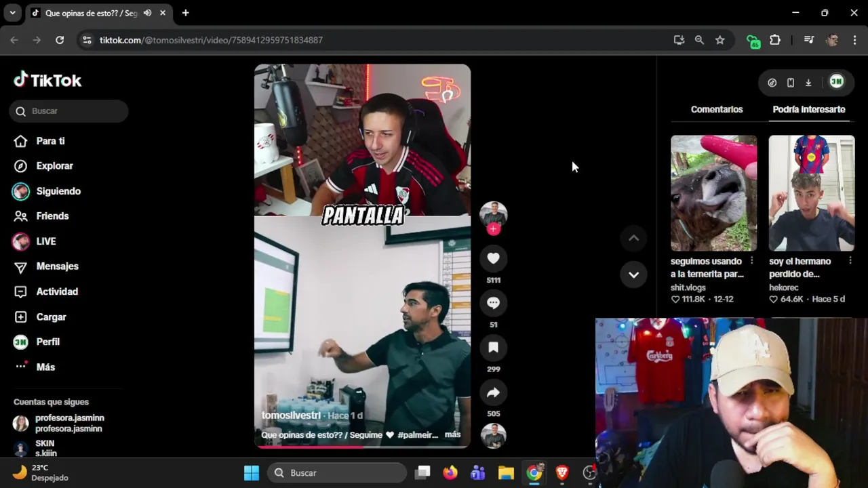This screenshot has height=488, width=868.
Task: Open the profesora.jasminn followed account
Action: coord(60,423)
